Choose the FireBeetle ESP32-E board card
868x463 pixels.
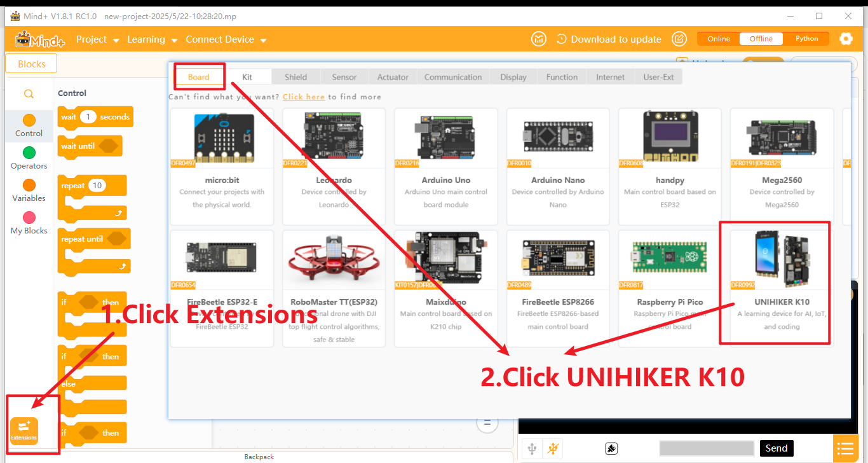(x=222, y=289)
